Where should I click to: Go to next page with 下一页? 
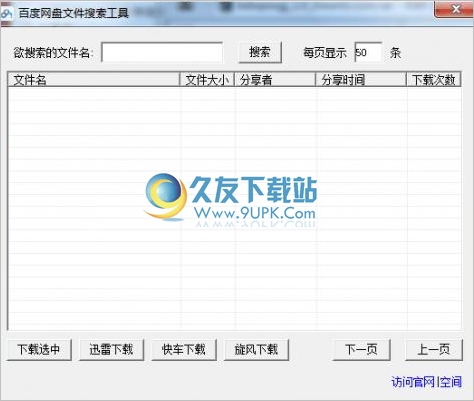361,350
